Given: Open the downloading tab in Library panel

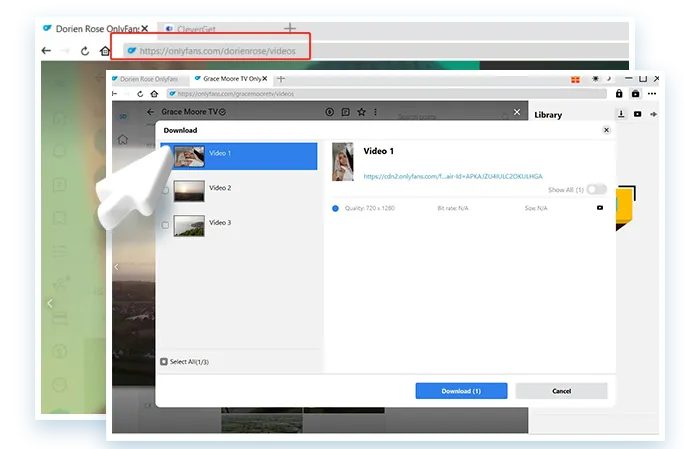Looking at the screenshot, I should (x=621, y=114).
